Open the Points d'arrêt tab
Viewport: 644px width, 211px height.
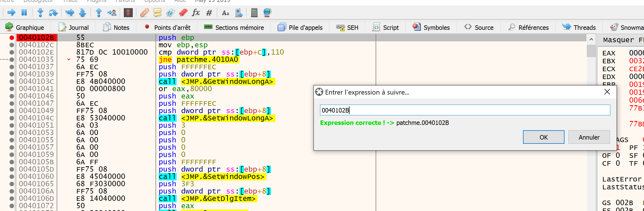(167, 27)
